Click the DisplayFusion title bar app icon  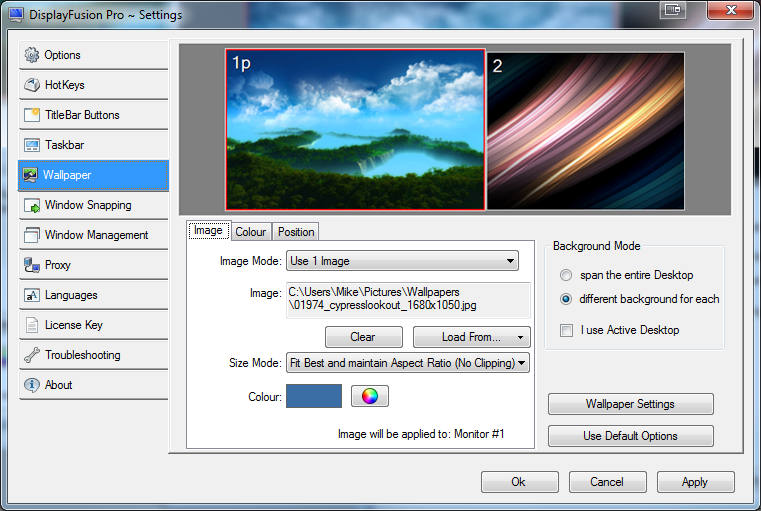[16, 15]
